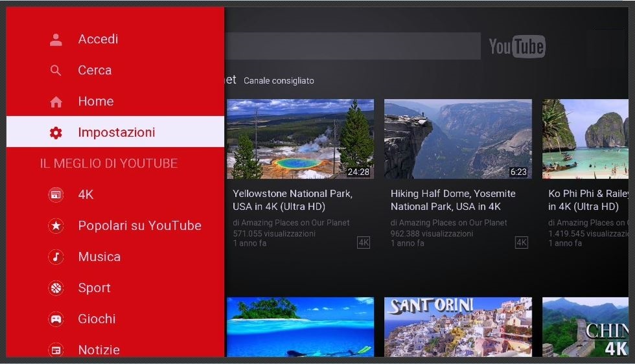Screen dimensions: 635x364
Task: Click channel name under Yellowstone video
Action: pos(291,223)
